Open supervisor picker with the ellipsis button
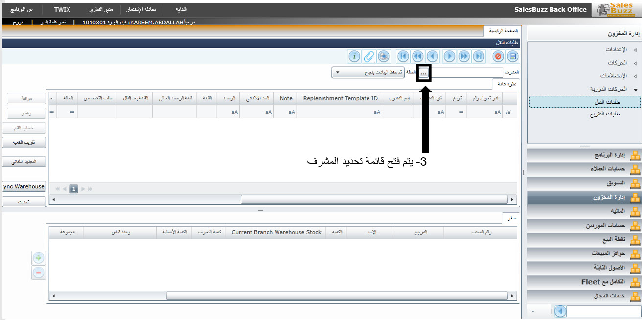The height and width of the screenshot is (320, 644). pyautogui.click(x=424, y=73)
